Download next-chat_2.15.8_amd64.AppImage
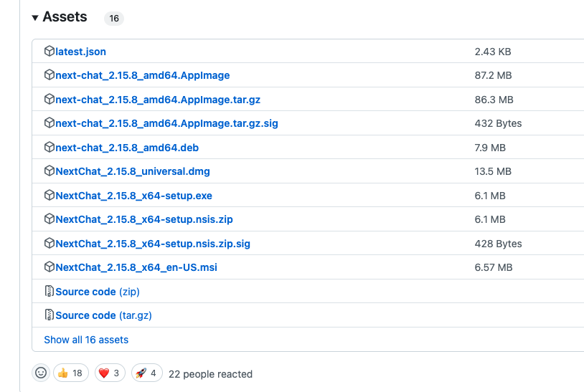 pyautogui.click(x=142, y=75)
